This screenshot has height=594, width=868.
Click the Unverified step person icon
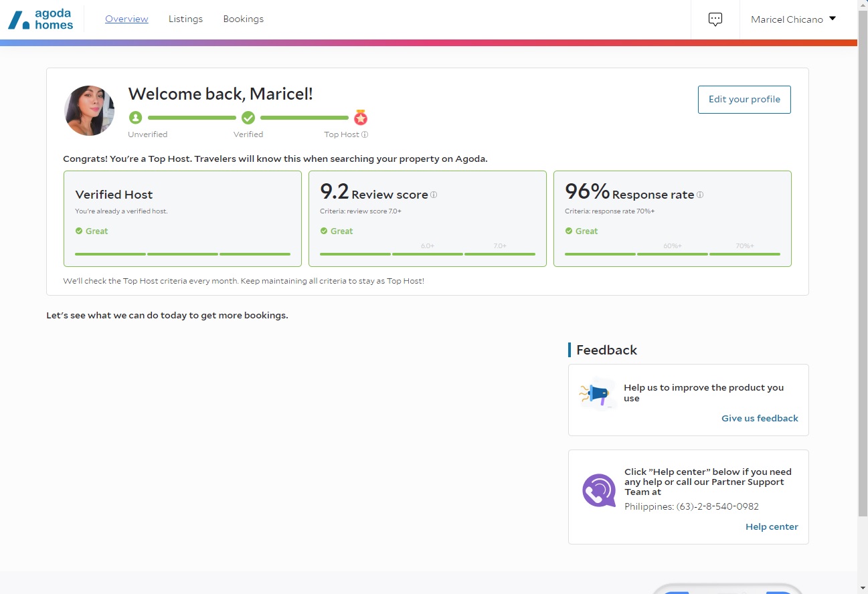[136, 118]
